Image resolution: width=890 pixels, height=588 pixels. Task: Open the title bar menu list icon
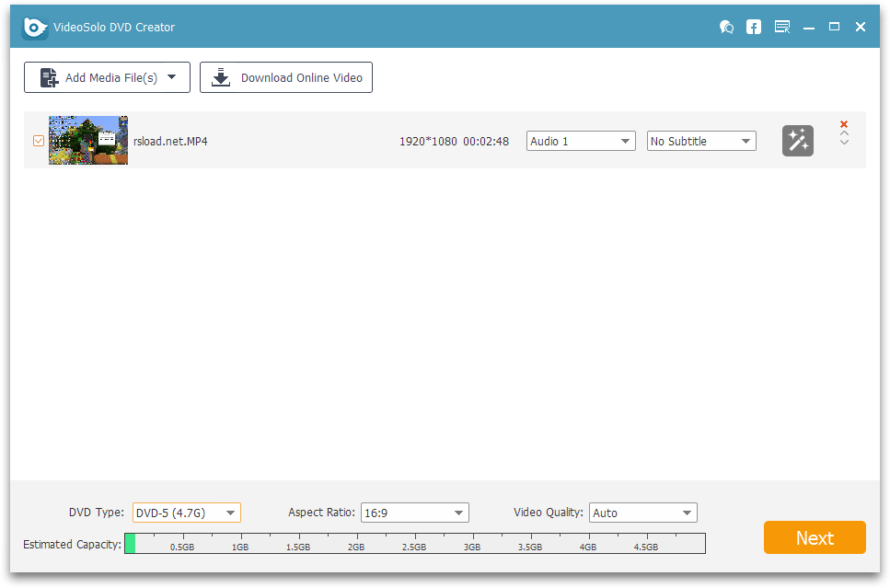[782, 27]
